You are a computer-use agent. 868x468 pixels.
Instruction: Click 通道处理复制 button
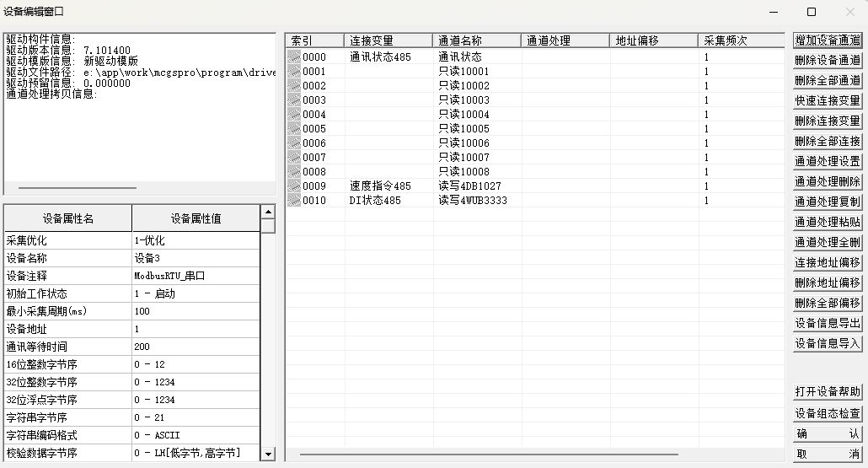pos(828,202)
